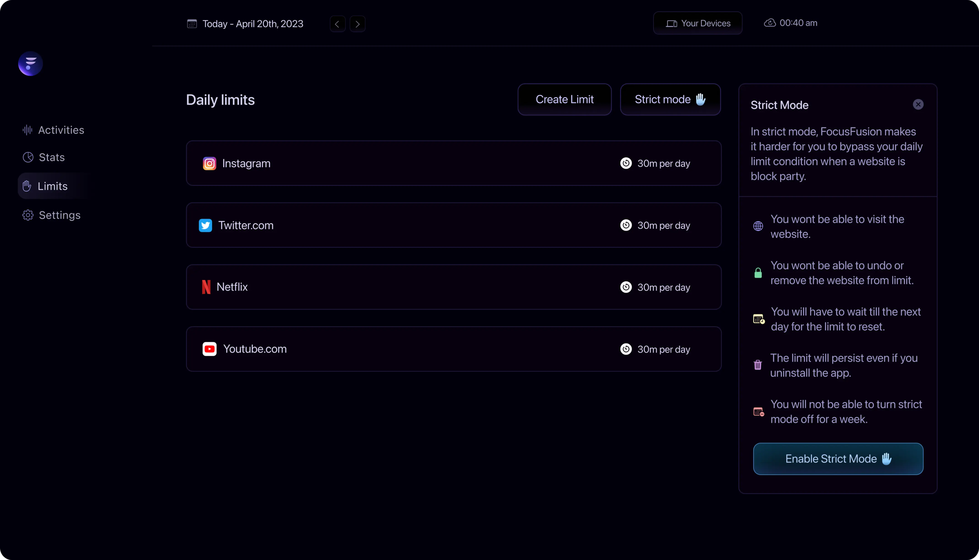The image size is (979, 560).
Task: Click text 'You wont be able to visit the website.'
Action: click(x=837, y=227)
